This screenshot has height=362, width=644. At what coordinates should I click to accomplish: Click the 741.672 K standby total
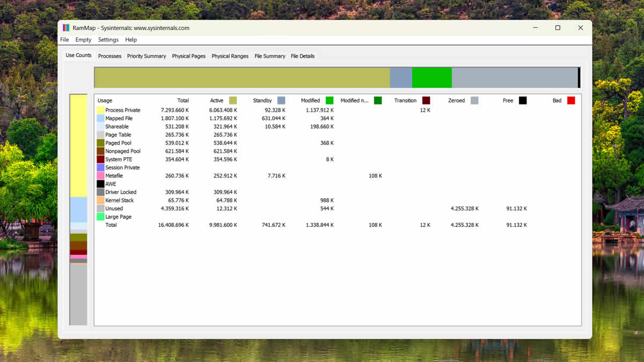(273, 225)
